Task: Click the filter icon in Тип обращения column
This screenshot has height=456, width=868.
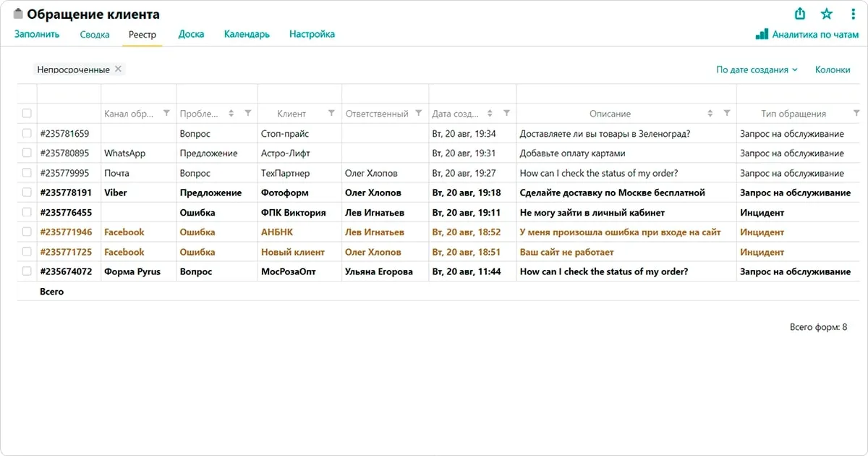Action: pyautogui.click(x=856, y=113)
